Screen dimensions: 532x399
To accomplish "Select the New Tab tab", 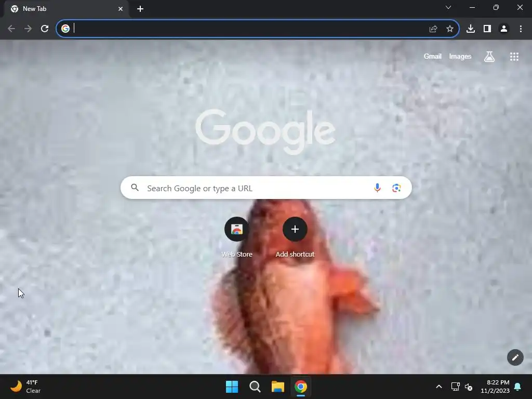I will coord(66,9).
